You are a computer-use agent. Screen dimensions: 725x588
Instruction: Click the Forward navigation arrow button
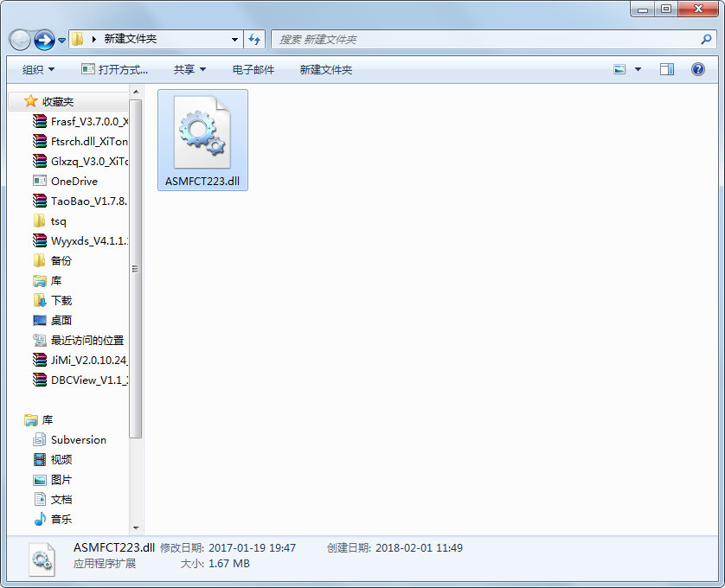coord(44,40)
